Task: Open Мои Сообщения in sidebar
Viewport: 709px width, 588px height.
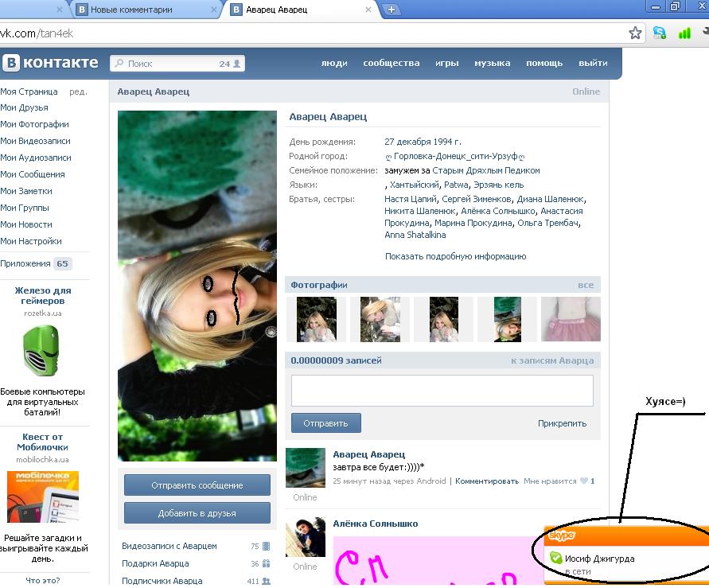Action: [x=33, y=174]
